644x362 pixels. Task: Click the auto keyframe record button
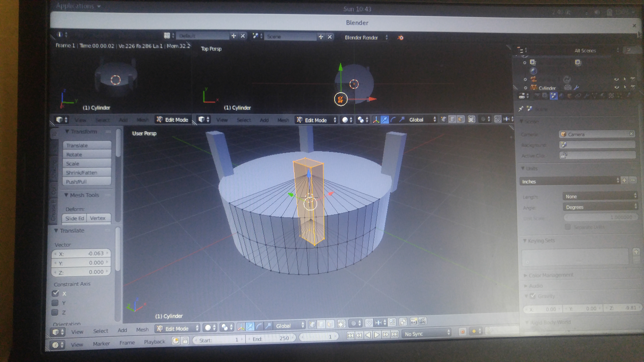click(463, 331)
